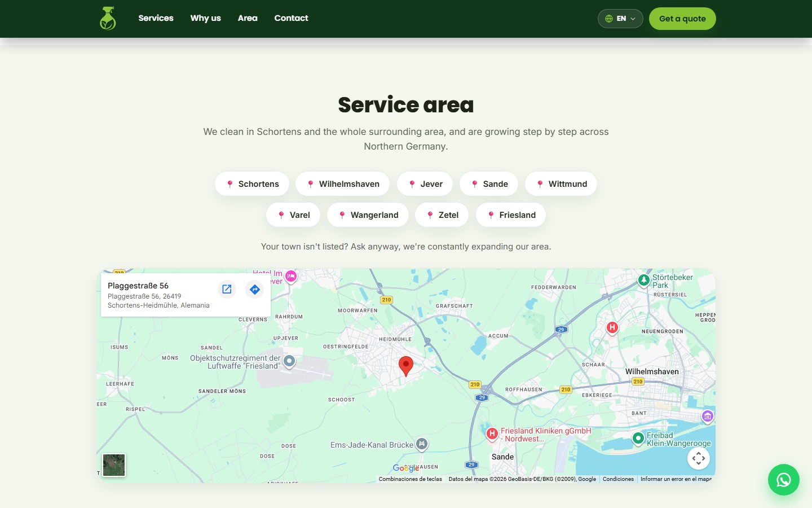Select the Wittmund location chip
The image size is (812, 508).
561,184
